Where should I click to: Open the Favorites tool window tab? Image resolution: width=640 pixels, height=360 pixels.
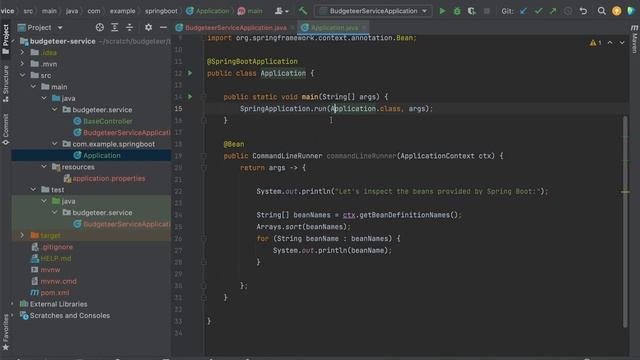5,332
